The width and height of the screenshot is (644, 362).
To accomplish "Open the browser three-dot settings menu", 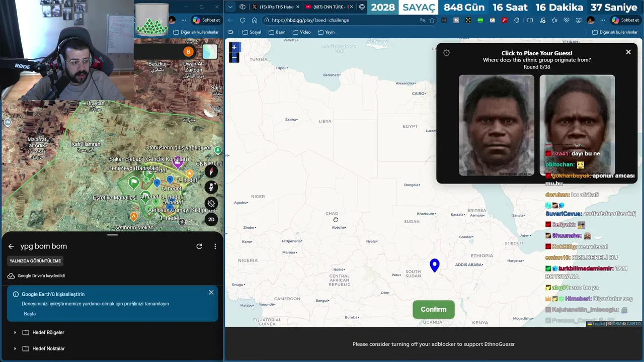I will pyautogui.click(x=602, y=20).
